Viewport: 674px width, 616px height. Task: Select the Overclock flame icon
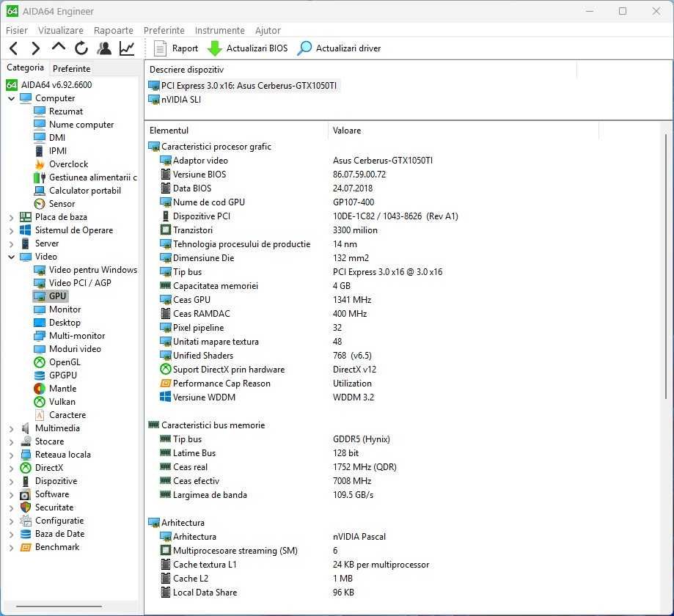pyautogui.click(x=40, y=164)
